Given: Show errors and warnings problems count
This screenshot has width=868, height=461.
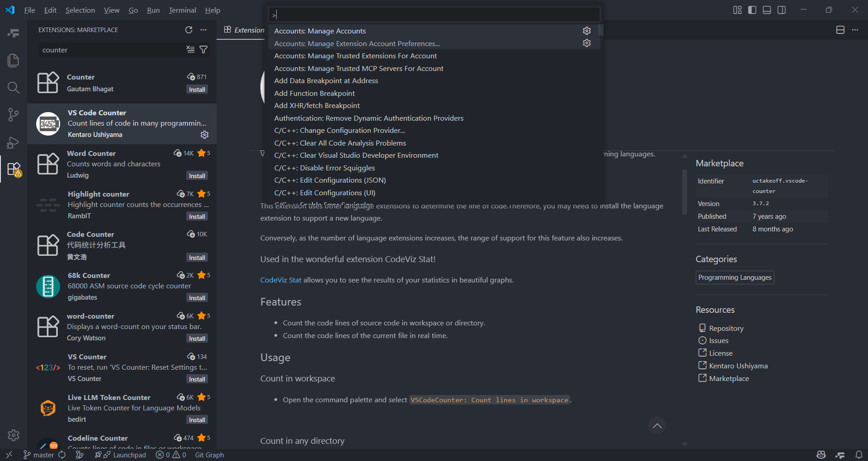Looking at the screenshot, I should [x=171, y=455].
